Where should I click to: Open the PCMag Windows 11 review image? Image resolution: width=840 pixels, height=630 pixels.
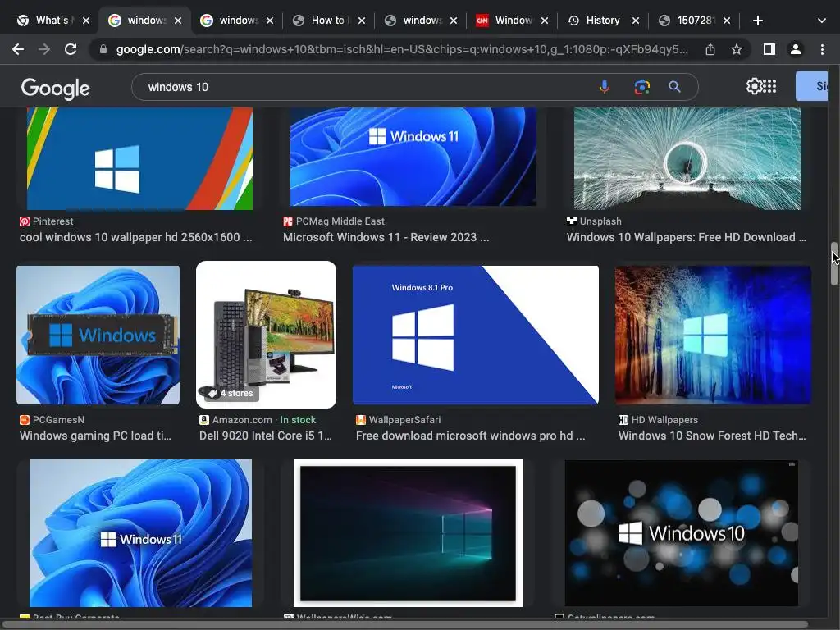413,157
